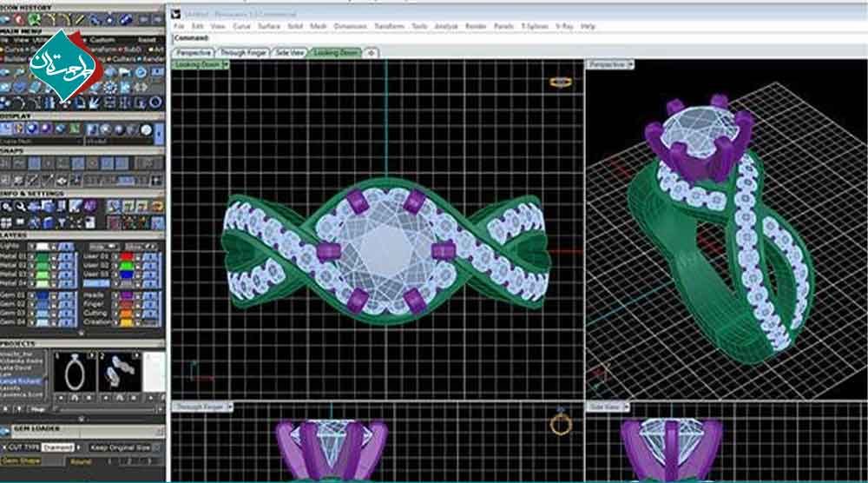Image resolution: width=868 pixels, height=483 pixels.
Task: Open the V-Ray menu
Action: coord(564,26)
